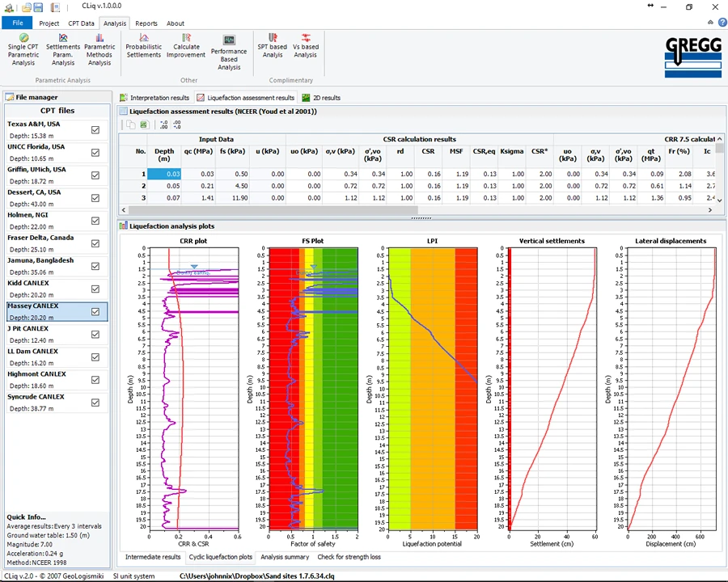
Task: Run Probabilistic Settlements
Action: click(144, 45)
